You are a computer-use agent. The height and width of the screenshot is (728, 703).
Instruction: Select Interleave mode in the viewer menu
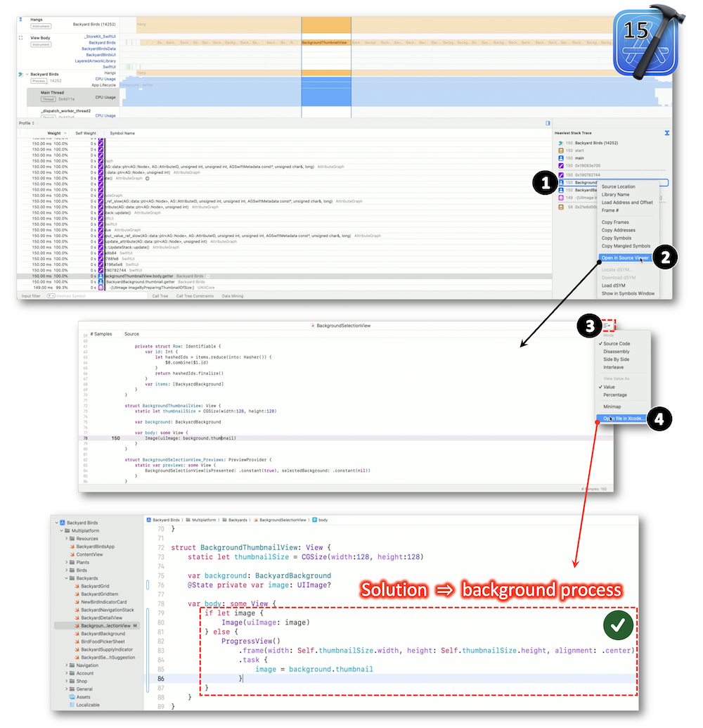[614, 367]
